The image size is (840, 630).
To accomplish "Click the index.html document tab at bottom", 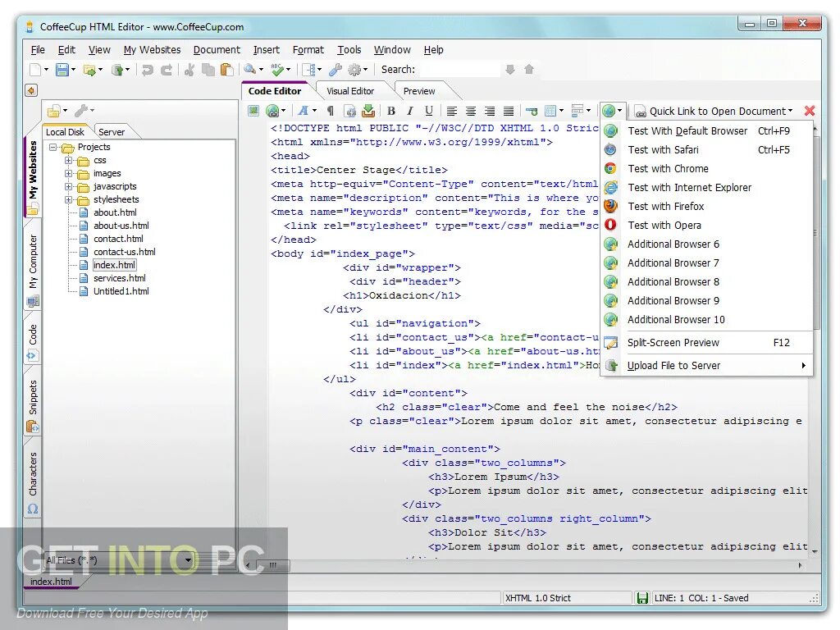I will [51, 582].
